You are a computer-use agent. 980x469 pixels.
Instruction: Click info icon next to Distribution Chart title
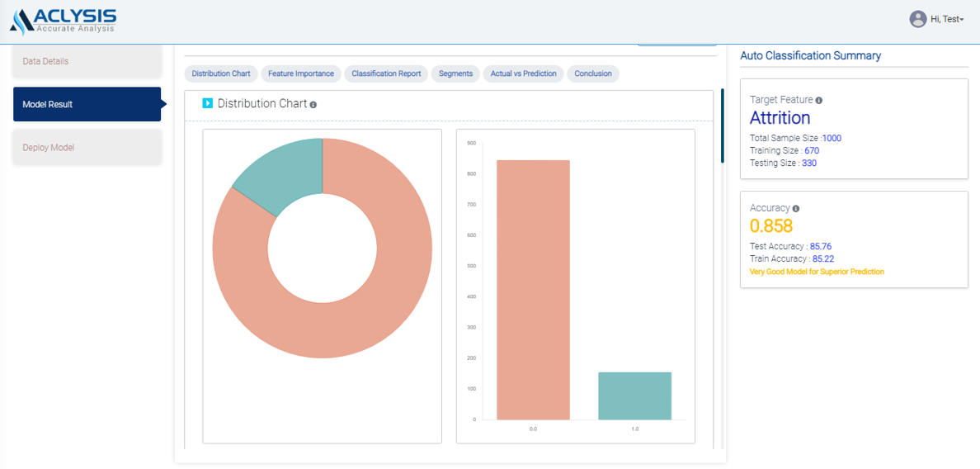(x=313, y=105)
